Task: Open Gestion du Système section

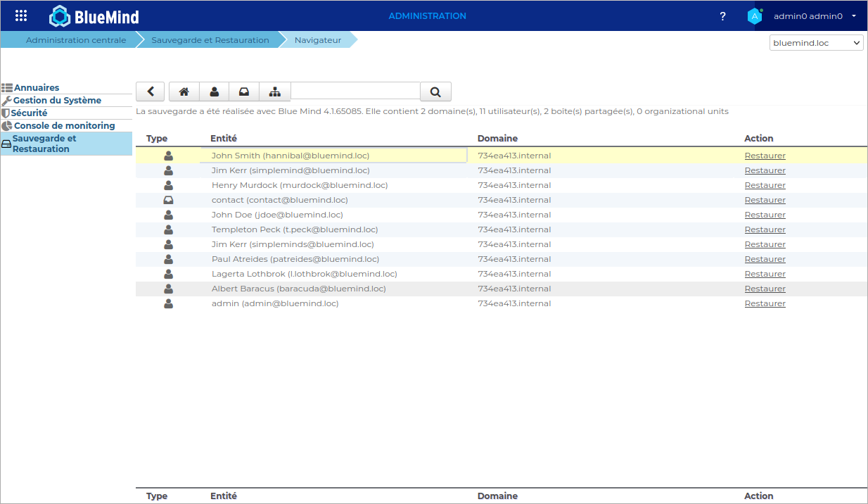Action: [x=57, y=101]
